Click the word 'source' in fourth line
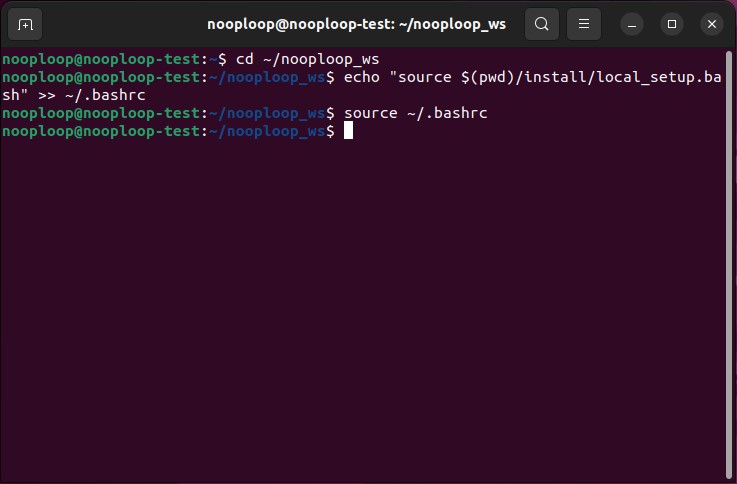The image size is (737, 484). [370, 113]
